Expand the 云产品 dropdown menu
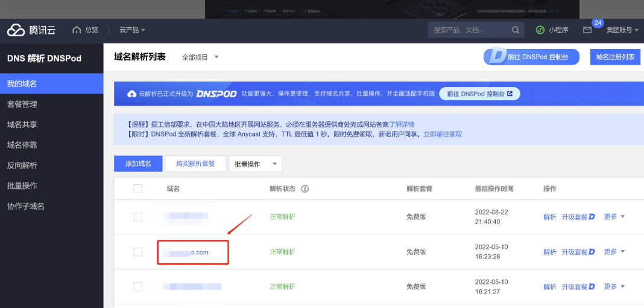This screenshot has height=308, width=644. (x=132, y=30)
